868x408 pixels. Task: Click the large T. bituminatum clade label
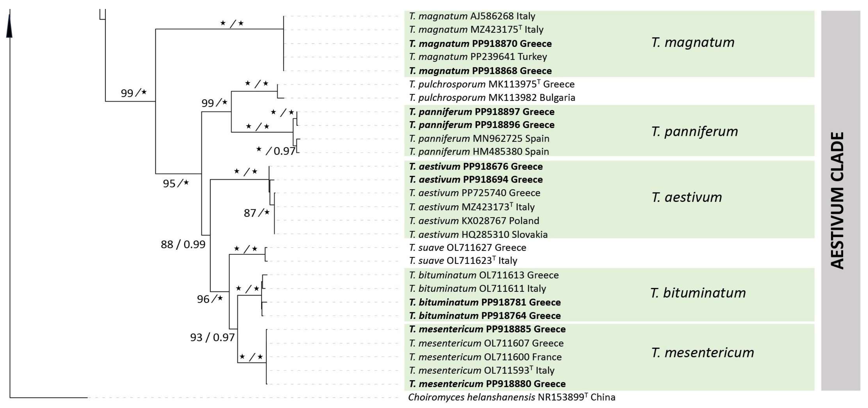click(x=698, y=293)
